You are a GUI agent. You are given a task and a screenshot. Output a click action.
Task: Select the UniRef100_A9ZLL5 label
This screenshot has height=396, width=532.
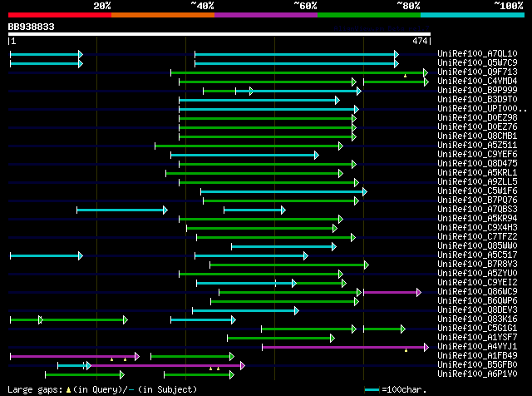(x=477, y=181)
